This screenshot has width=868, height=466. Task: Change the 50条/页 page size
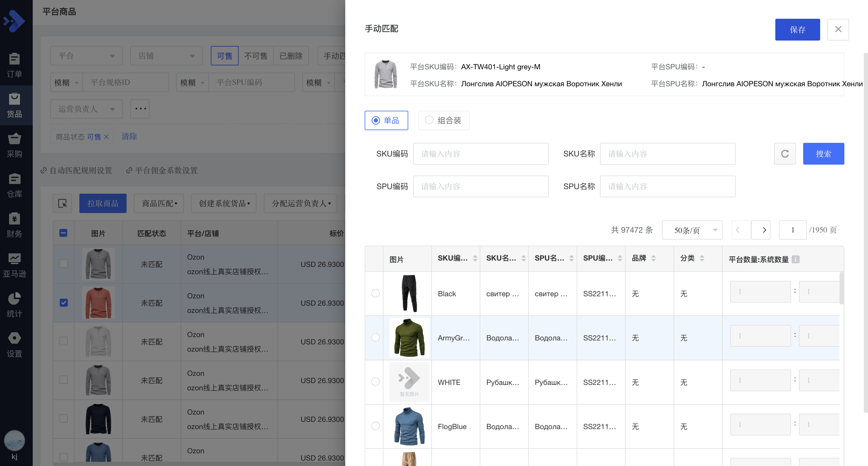692,230
